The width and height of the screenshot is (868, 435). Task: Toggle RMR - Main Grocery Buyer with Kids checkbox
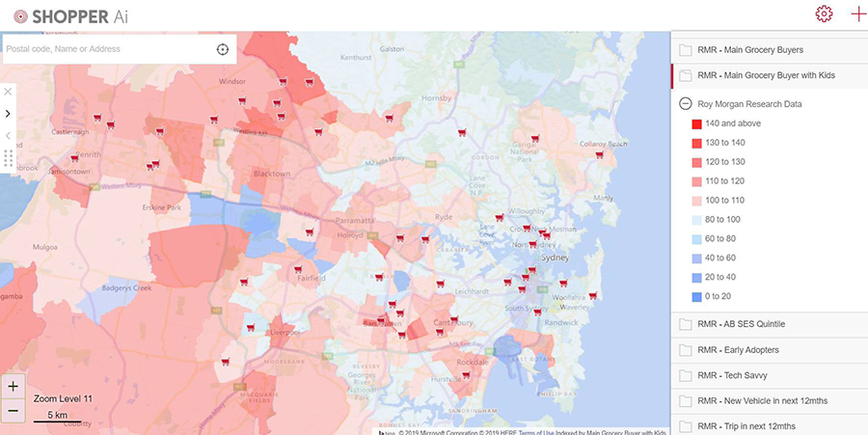(685, 75)
